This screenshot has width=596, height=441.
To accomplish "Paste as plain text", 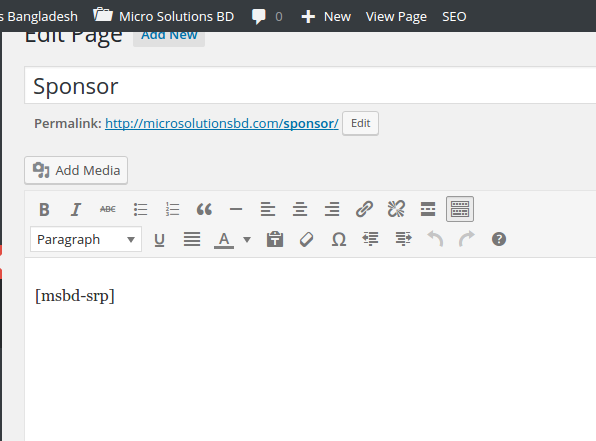I will [x=275, y=240].
